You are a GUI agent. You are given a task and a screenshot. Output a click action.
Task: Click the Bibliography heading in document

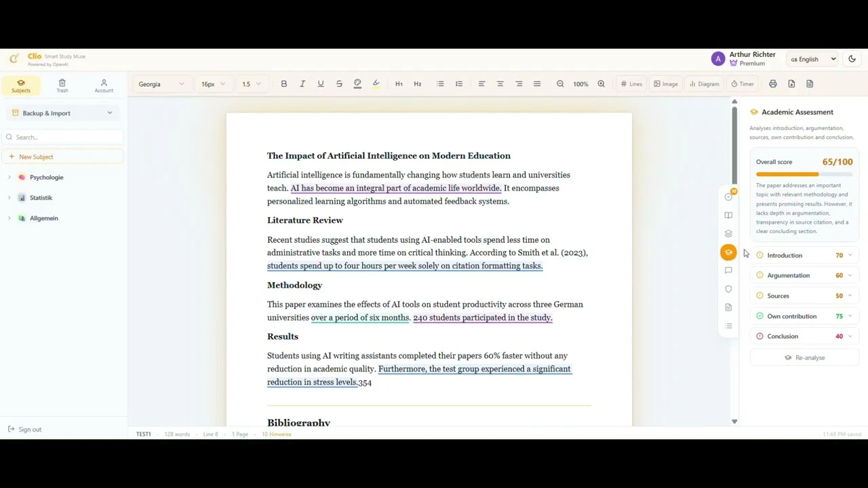298,423
